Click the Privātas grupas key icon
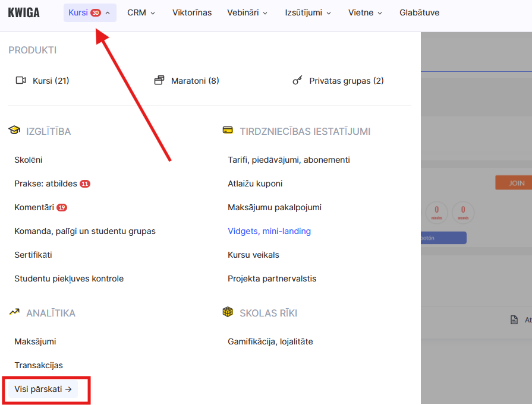This screenshot has height=405, width=532. tap(298, 81)
